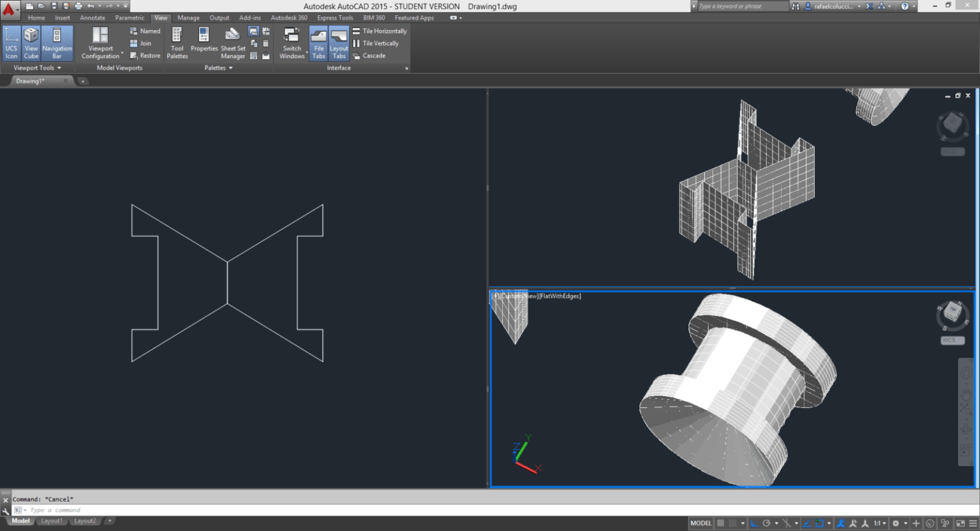Screen dimensions: 980x531
Task: Toggle File Tabs in Interface panel
Action: coord(318,43)
